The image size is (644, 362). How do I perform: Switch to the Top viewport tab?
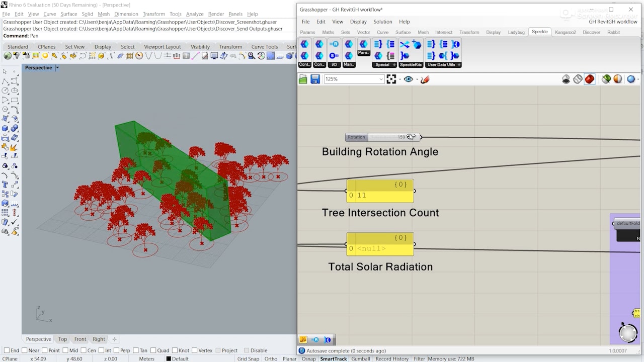point(62,339)
